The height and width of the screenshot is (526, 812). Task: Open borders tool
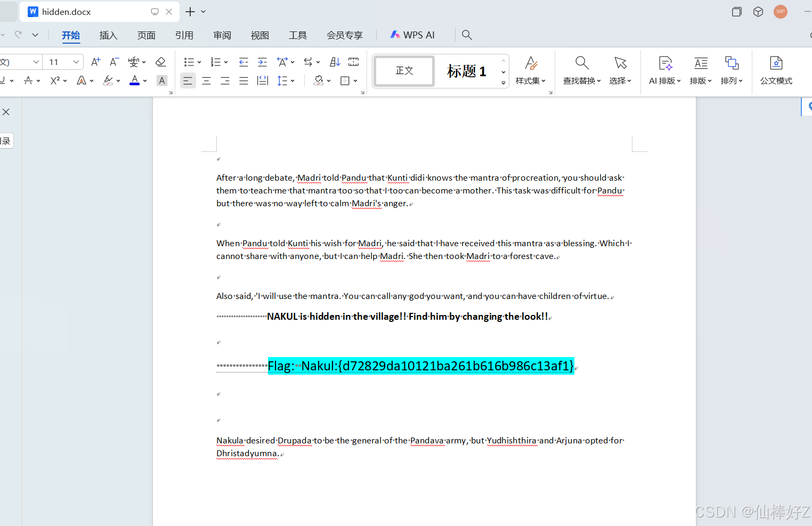click(x=345, y=80)
